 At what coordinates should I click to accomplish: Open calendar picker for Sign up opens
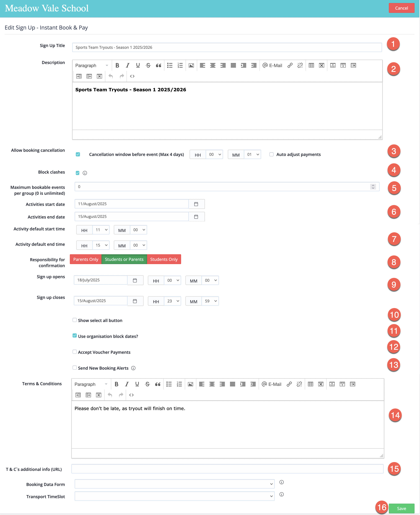click(x=135, y=280)
